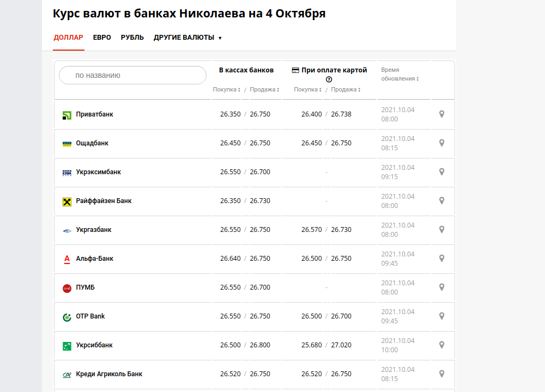Click the ПУМБ red round logo
This screenshot has width=545, height=392.
tap(67, 288)
